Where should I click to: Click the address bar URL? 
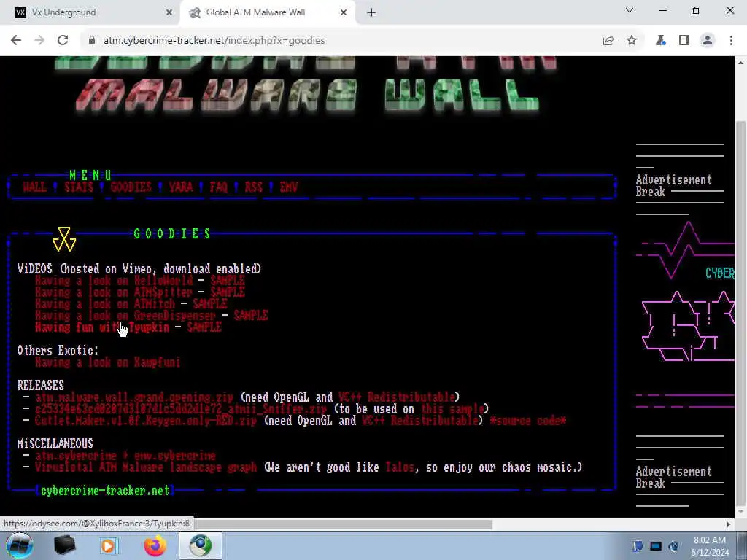(x=214, y=41)
